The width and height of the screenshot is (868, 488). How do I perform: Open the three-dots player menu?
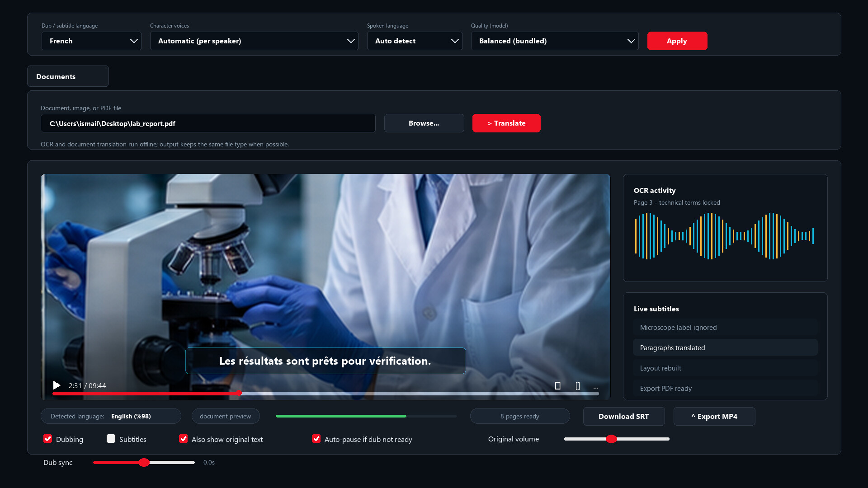click(596, 387)
